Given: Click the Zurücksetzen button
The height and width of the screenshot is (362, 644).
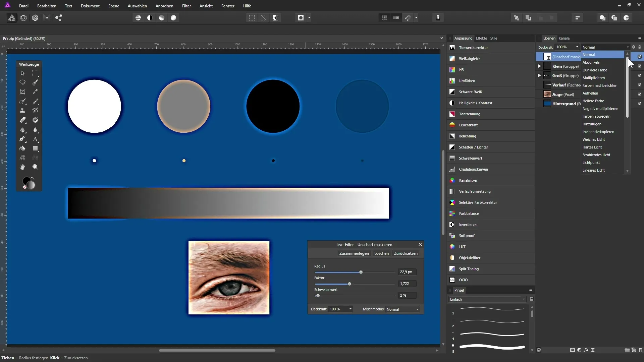Looking at the screenshot, I should (406, 253).
